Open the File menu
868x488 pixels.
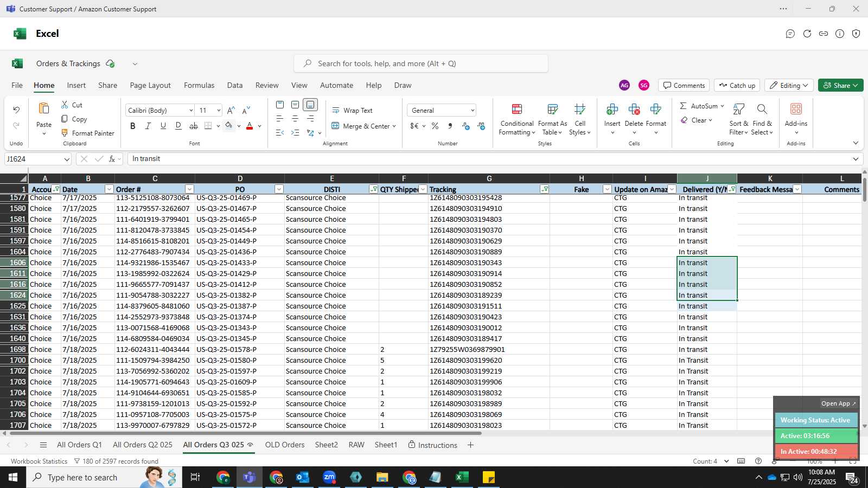17,85
